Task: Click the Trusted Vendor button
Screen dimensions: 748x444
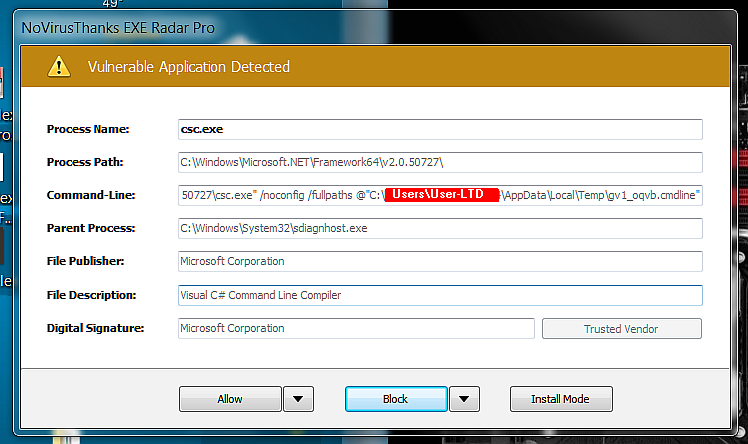Action: [x=622, y=329]
